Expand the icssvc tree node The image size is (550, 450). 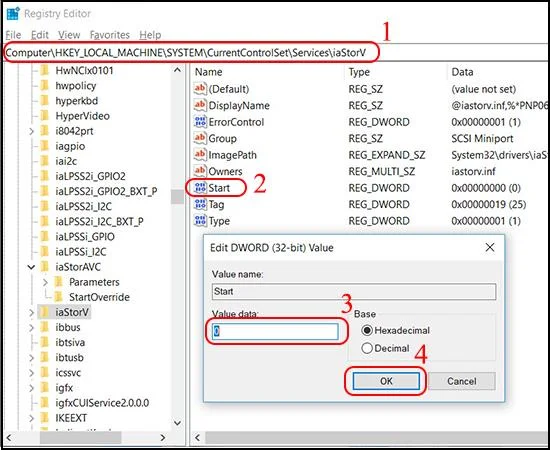[x=32, y=373]
